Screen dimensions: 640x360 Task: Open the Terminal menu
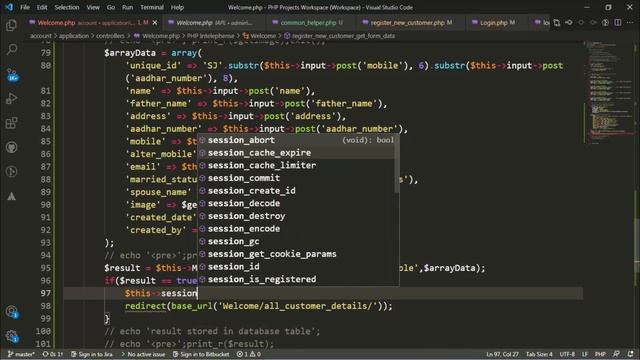click(x=152, y=7)
